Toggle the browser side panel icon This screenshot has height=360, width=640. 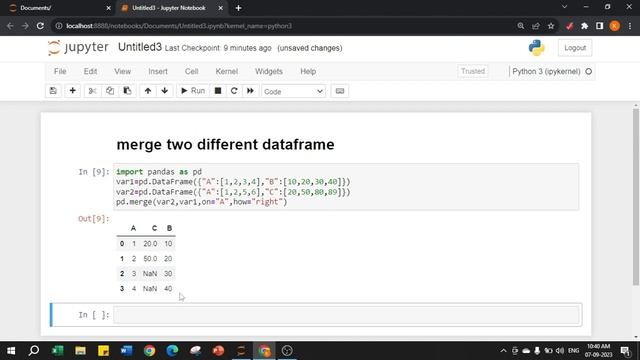point(599,26)
